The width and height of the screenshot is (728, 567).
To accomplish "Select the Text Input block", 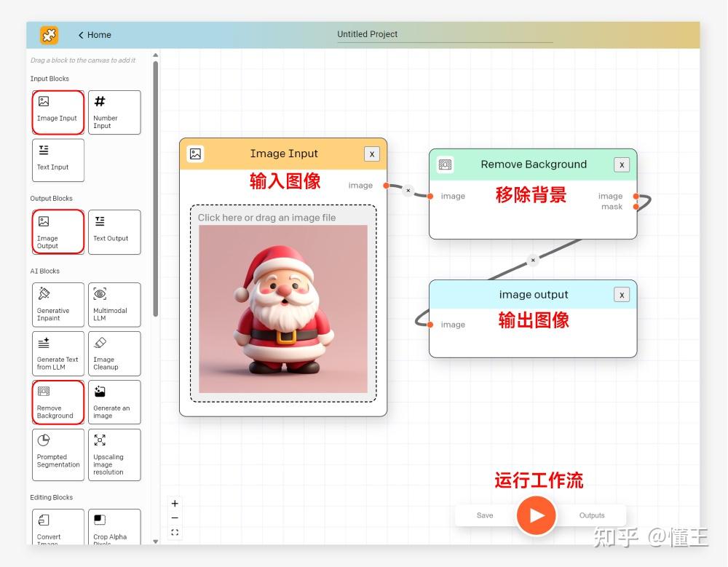I will [x=58, y=159].
